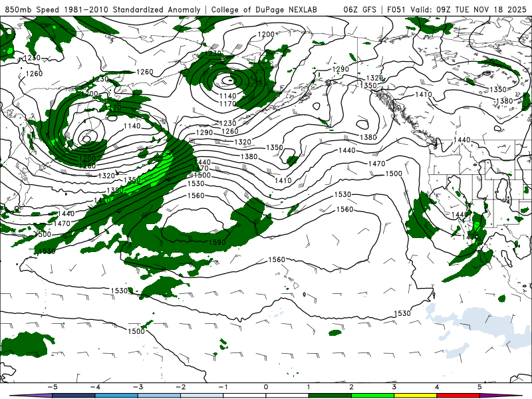Click the '1590' contour label
This screenshot has width=532, height=399.
[x=217, y=242]
